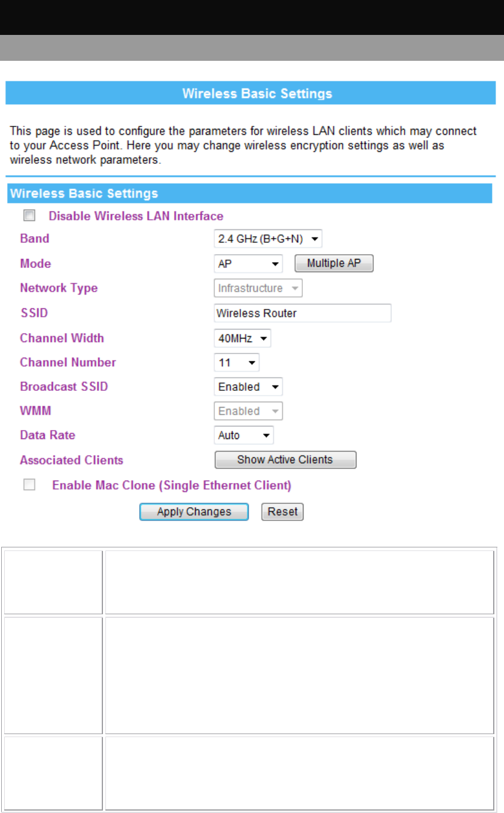Viewport: 504px width, 813px height.
Task: Click the 'Network Type' label
Action: click(x=59, y=288)
